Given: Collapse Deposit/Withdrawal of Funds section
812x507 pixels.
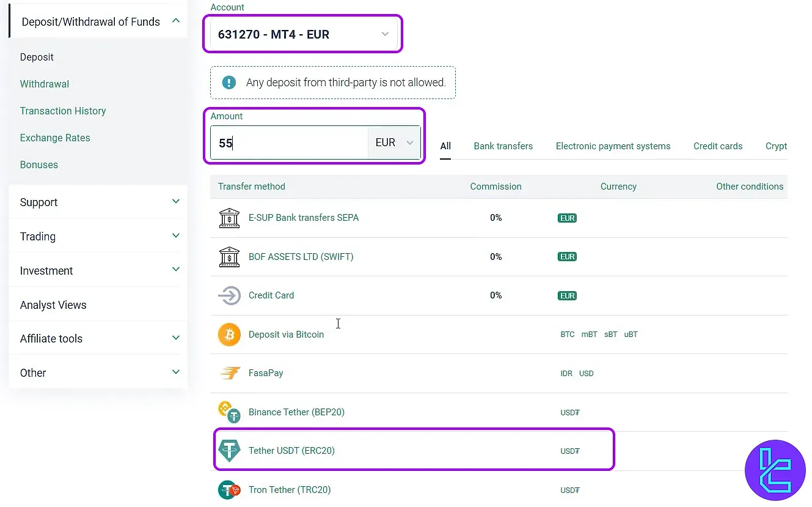Looking at the screenshot, I should 176,21.
